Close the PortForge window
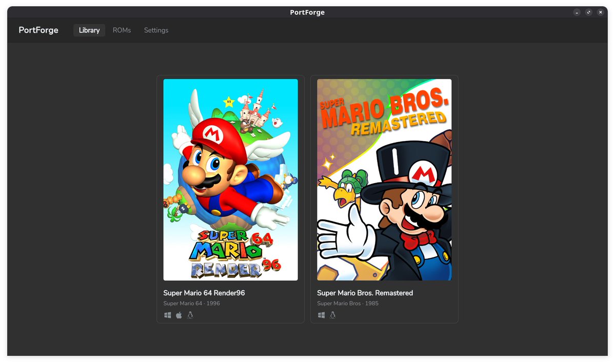Viewport: 615px width, 364px height. 600,12
